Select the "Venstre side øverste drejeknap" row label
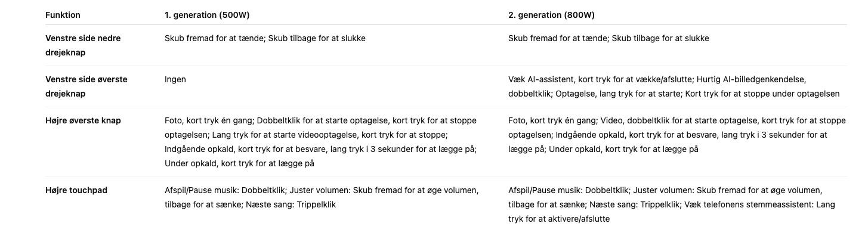868x239 pixels. 87,86
